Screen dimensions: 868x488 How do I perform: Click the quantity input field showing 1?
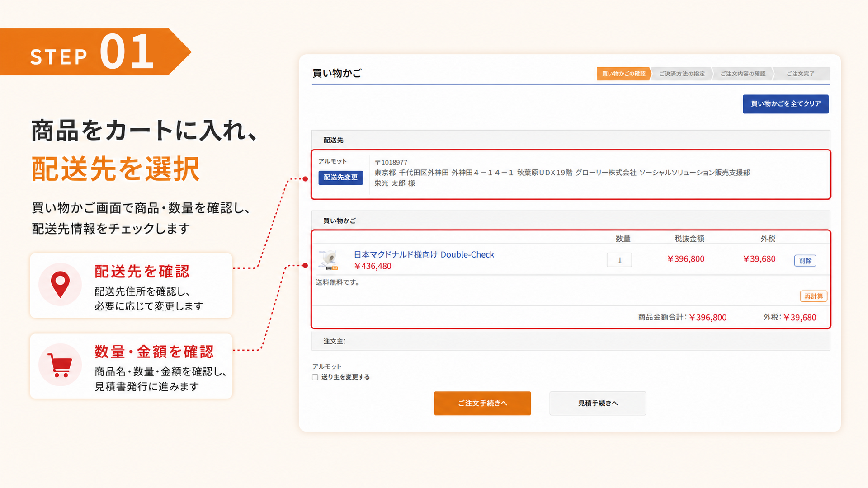pos(619,260)
